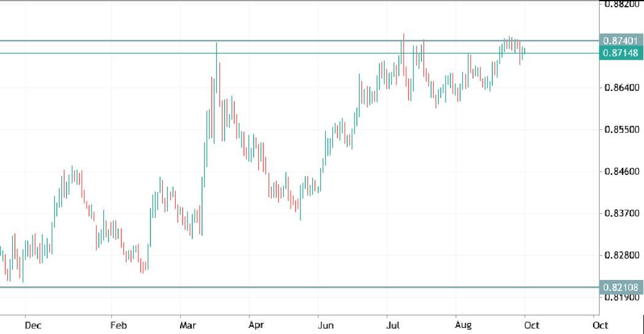Click the 0.87148 price level label

coord(621,53)
